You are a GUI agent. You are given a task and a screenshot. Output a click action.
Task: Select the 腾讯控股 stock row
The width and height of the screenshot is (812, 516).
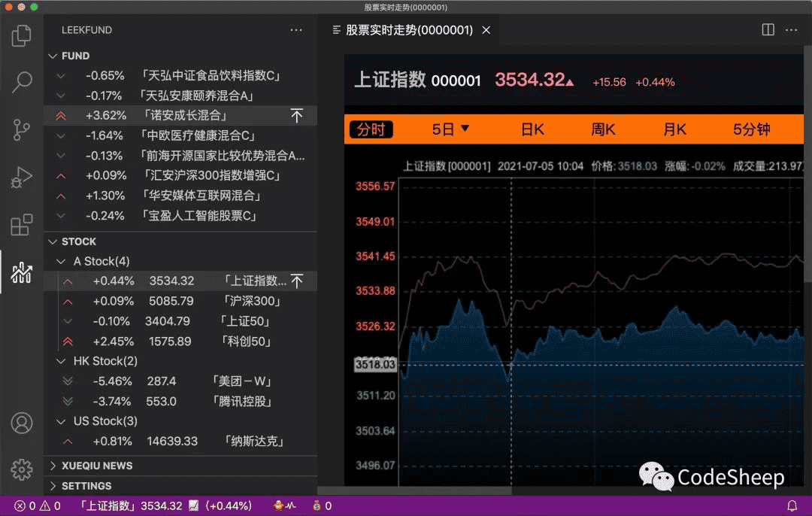pos(180,402)
